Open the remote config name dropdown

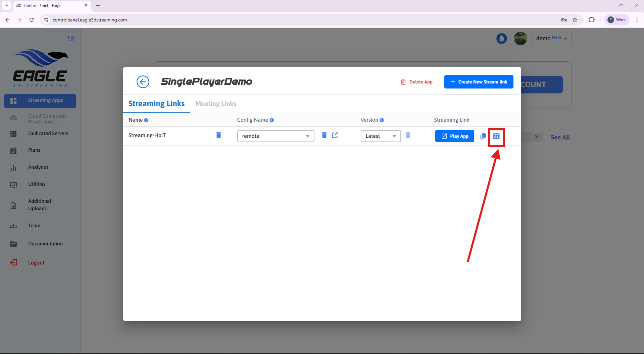[276, 136]
